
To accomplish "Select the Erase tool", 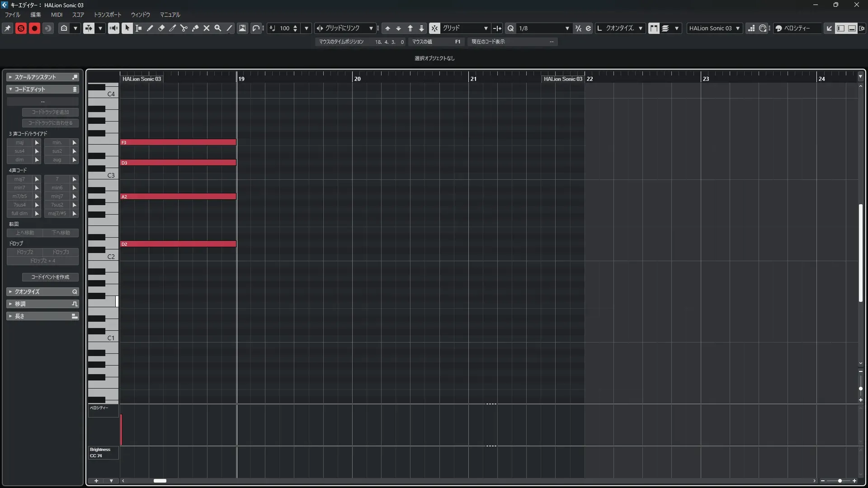I will click(x=161, y=28).
